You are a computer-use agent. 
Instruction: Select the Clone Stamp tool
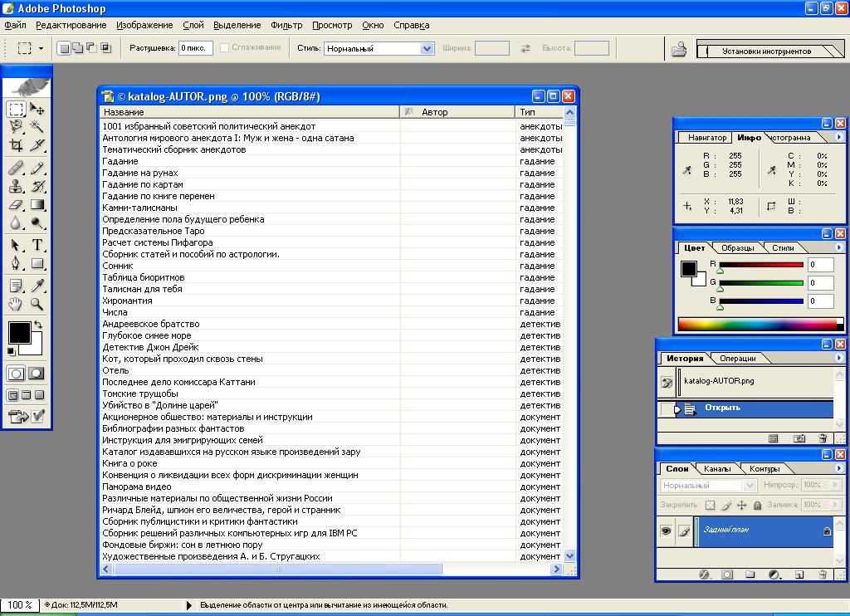(x=17, y=187)
